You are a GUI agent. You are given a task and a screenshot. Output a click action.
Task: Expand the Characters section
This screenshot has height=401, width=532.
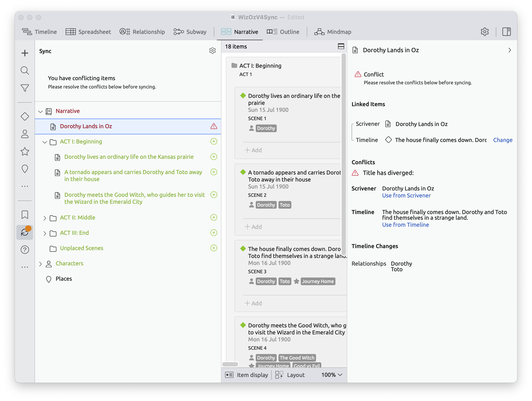(x=40, y=264)
